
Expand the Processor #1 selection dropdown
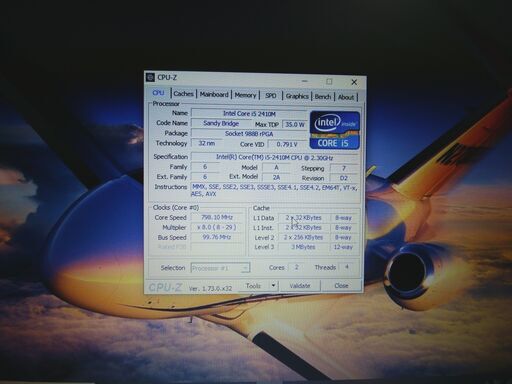click(220, 268)
